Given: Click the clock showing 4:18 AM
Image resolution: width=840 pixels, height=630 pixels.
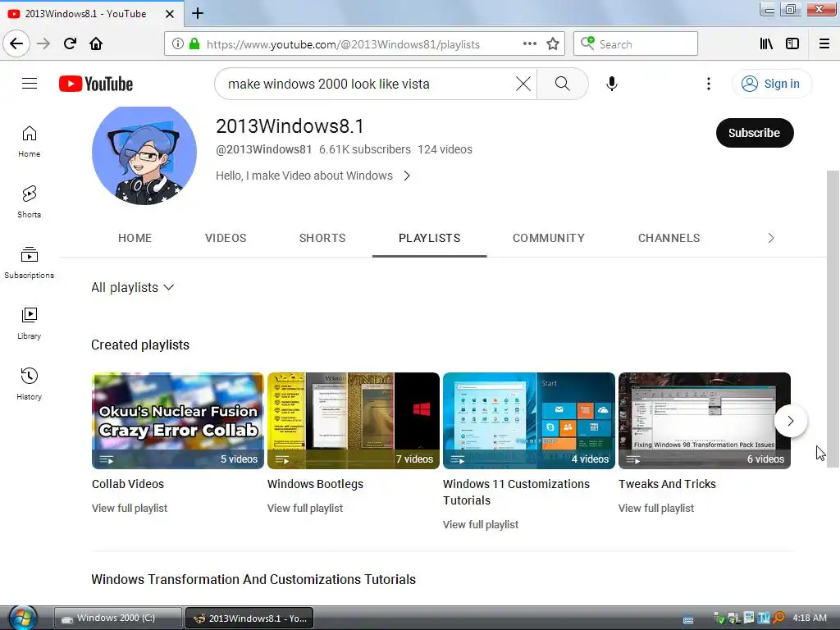Looking at the screenshot, I should [810, 619].
